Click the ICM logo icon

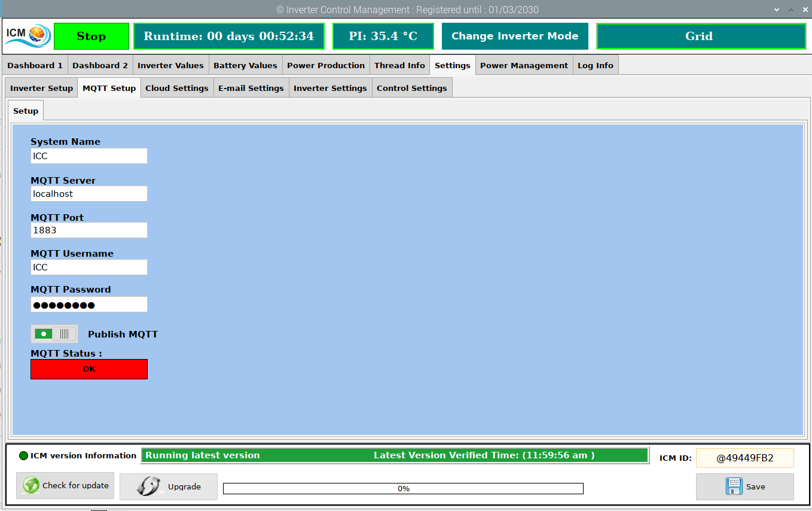tap(28, 36)
